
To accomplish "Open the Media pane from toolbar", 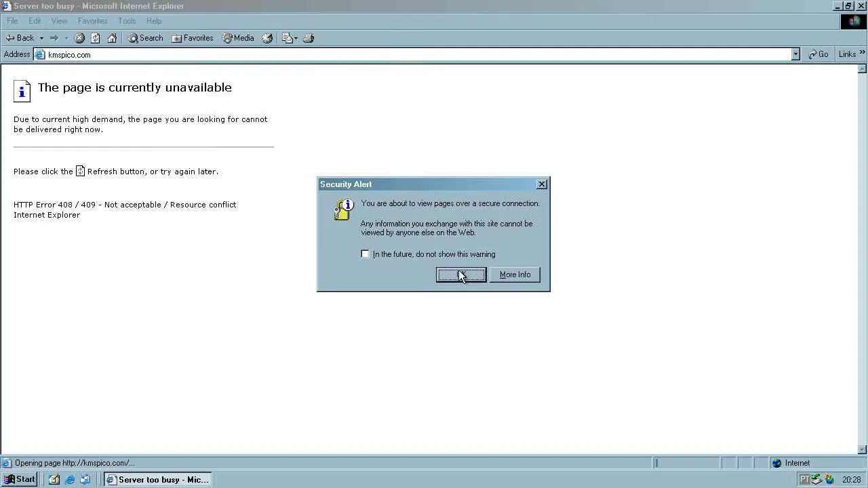I will click(238, 38).
